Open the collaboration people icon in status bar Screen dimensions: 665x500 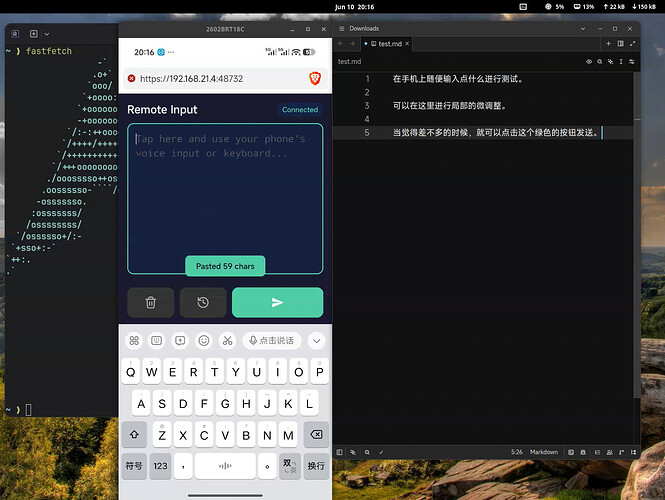[609, 452]
